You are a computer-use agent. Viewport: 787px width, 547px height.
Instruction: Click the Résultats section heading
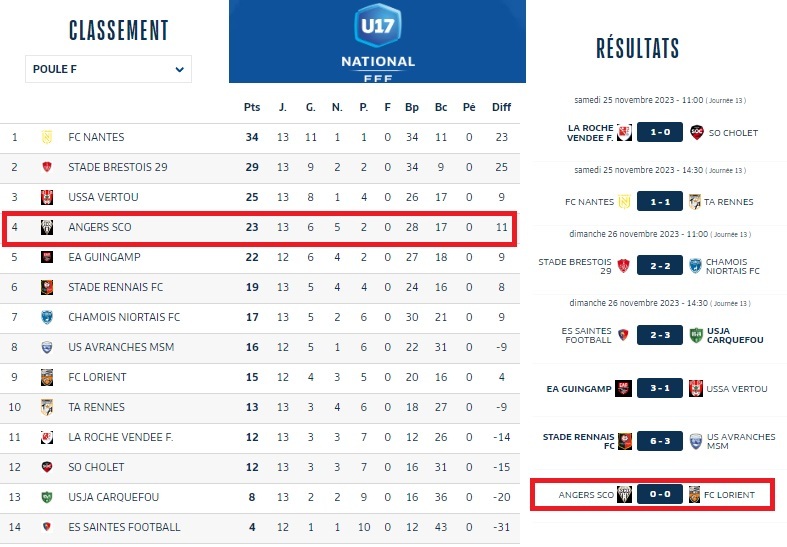click(x=637, y=47)
